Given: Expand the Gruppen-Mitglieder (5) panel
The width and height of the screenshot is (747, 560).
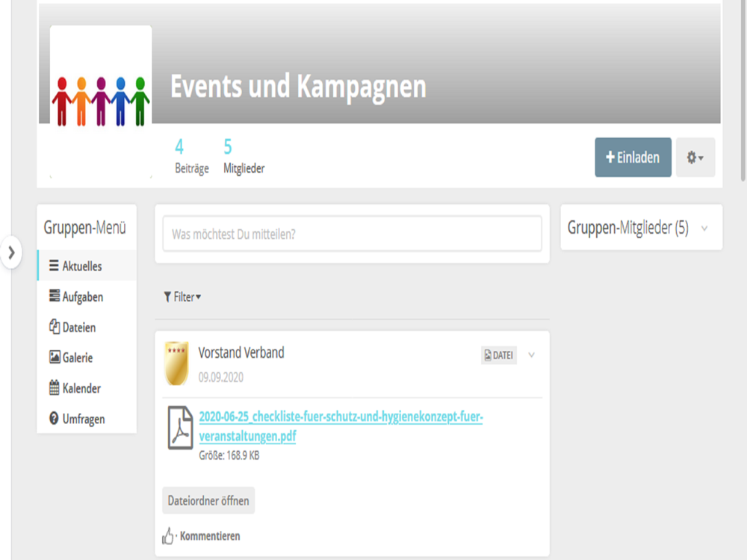Looking at the screenshot, I should pyautogui.click(x=704, y=228).
